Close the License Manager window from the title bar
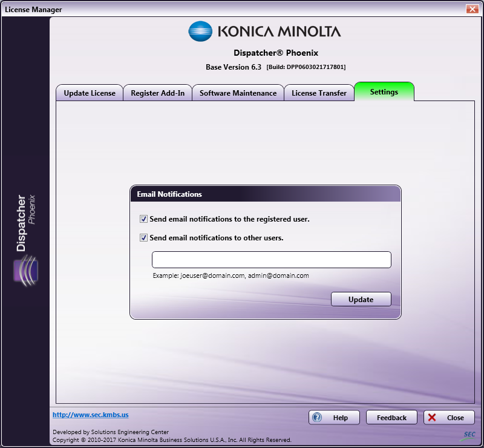 (x=472, y=9)
